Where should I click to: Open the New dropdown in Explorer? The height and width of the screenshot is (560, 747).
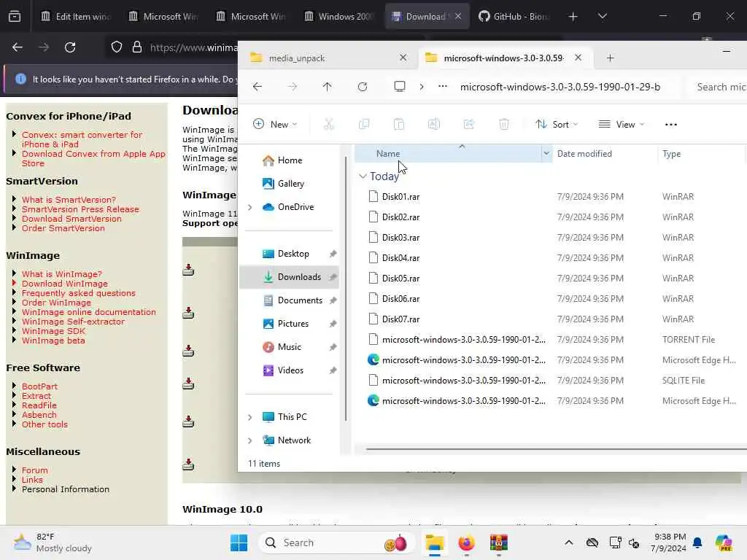275,124
